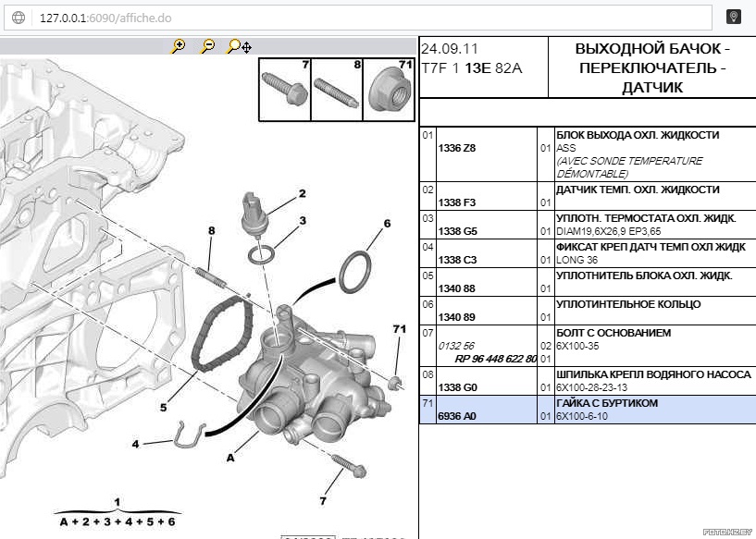This screenshot has width=756, height=539.
Task: Click quantity 02 in the 0132 56 row
Action: click(x=545, y=346)
